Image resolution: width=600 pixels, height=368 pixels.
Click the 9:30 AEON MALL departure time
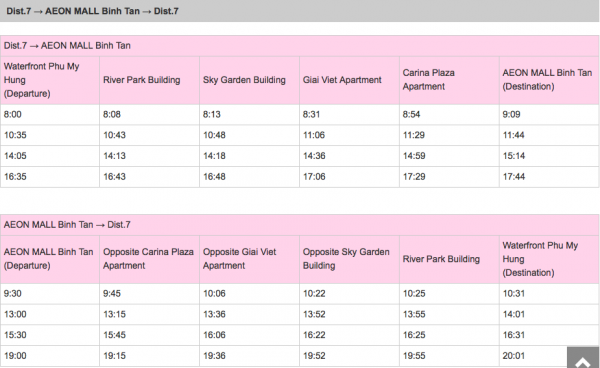(x=50, y=293)
